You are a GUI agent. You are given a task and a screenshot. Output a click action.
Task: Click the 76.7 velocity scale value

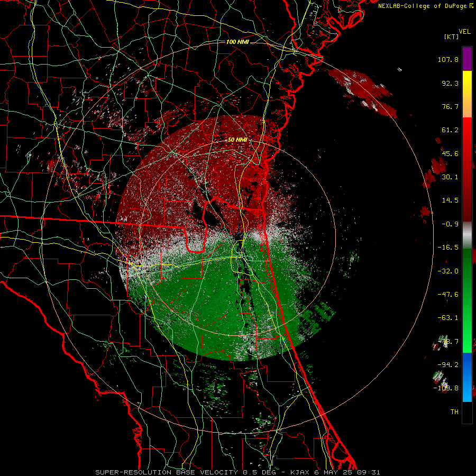click(450, 106)
